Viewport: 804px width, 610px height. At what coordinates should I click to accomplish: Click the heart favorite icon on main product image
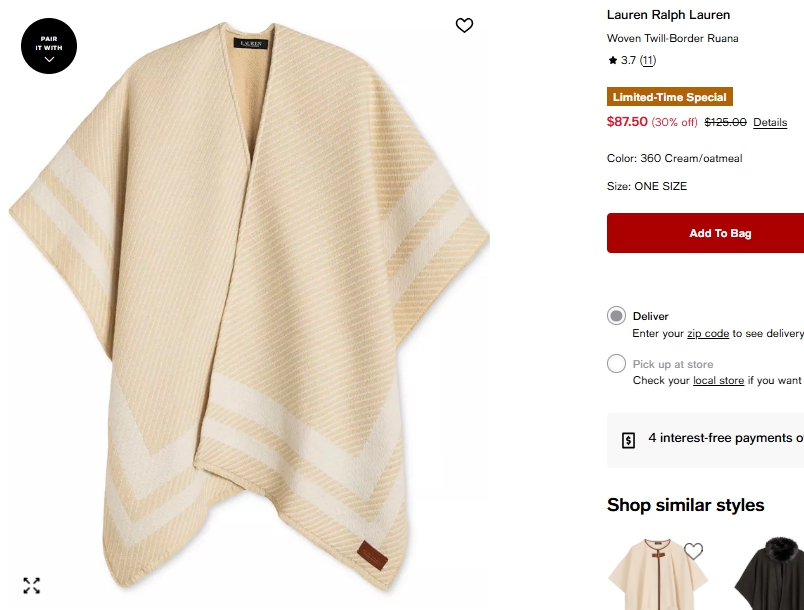[x=464, y=26]
